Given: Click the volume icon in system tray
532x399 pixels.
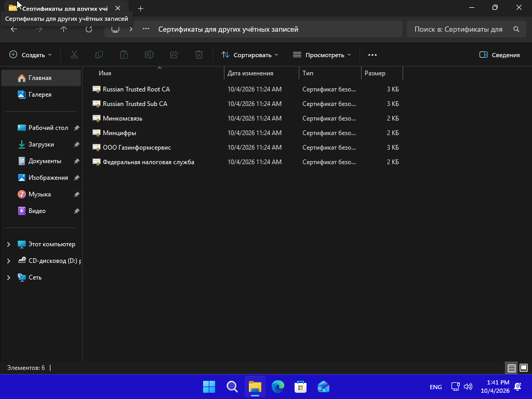Looking at the screenshot, I should 468,387.
